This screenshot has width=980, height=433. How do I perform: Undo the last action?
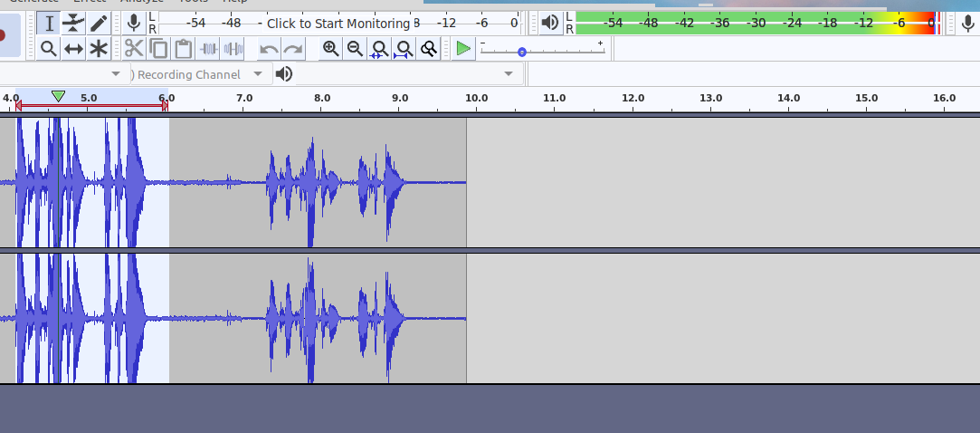[269, 48]
